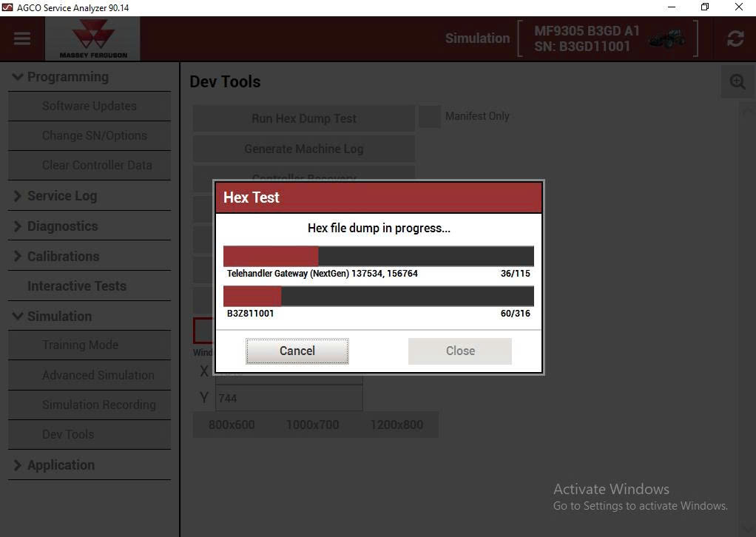The width and height of the screenshot is (756, 537).
Task: Click the B3Z811001 progress bar
Action: coord(379,297)
